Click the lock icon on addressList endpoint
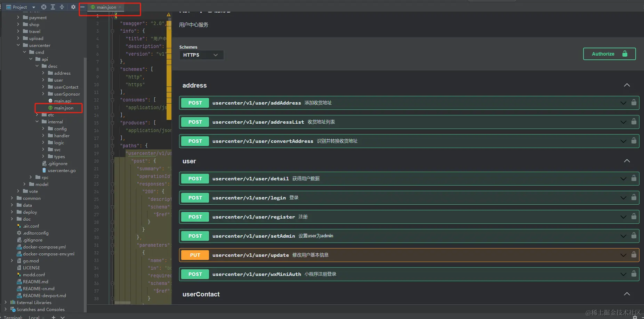This screenshot has height=319, width=644. (x=634, y=122)
